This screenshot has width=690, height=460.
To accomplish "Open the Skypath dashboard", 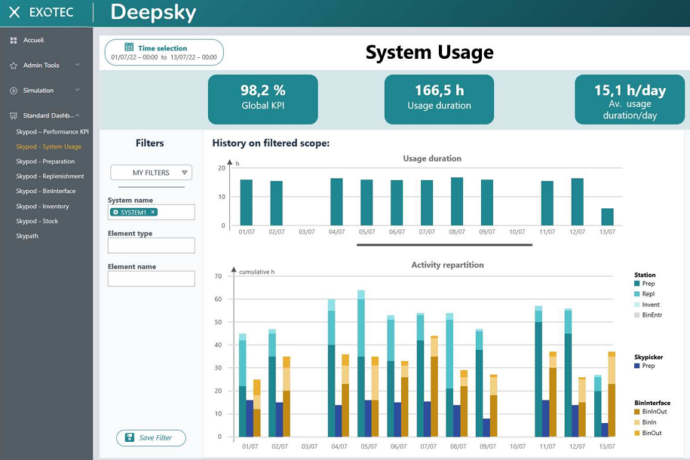I will coord(27,236).
